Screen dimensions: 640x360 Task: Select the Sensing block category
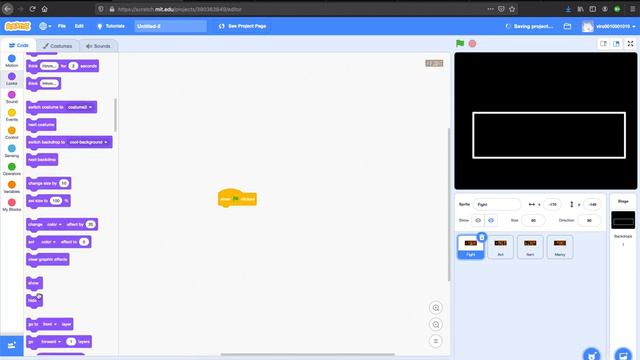pyautogui.click(x=12, y=151)
